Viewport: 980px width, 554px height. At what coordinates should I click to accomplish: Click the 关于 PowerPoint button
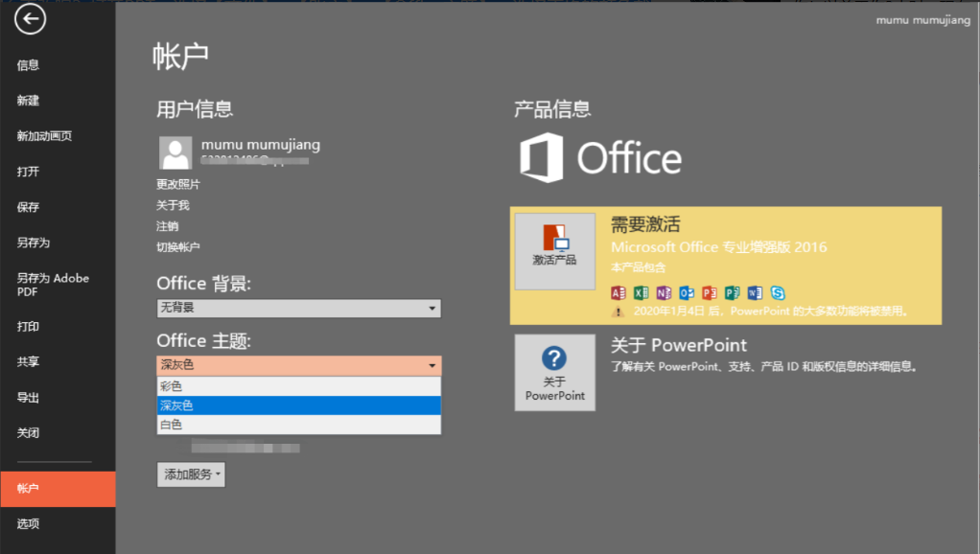coord(555,372)
